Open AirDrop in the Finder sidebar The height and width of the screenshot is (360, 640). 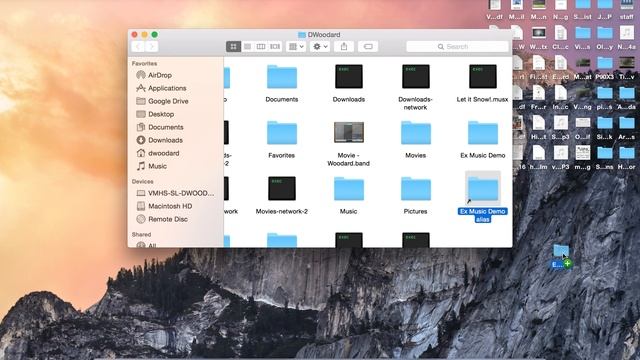click(160, 75)
